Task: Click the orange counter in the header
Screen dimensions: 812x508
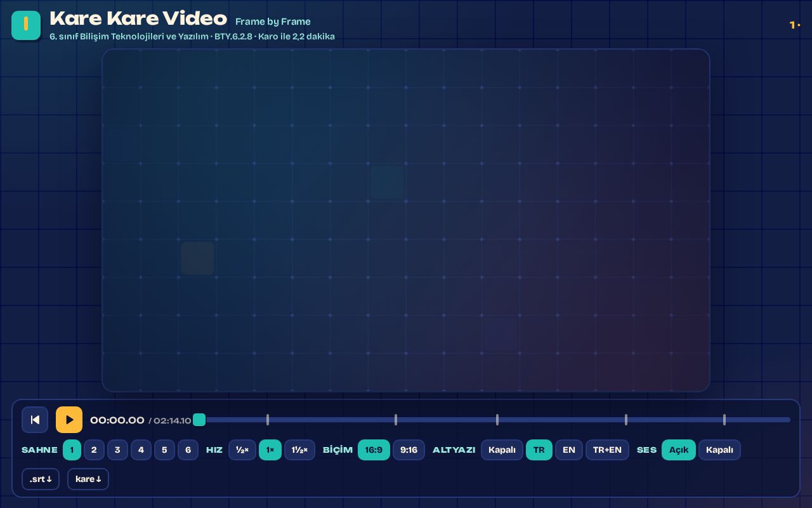Action: tap(795, 25)
